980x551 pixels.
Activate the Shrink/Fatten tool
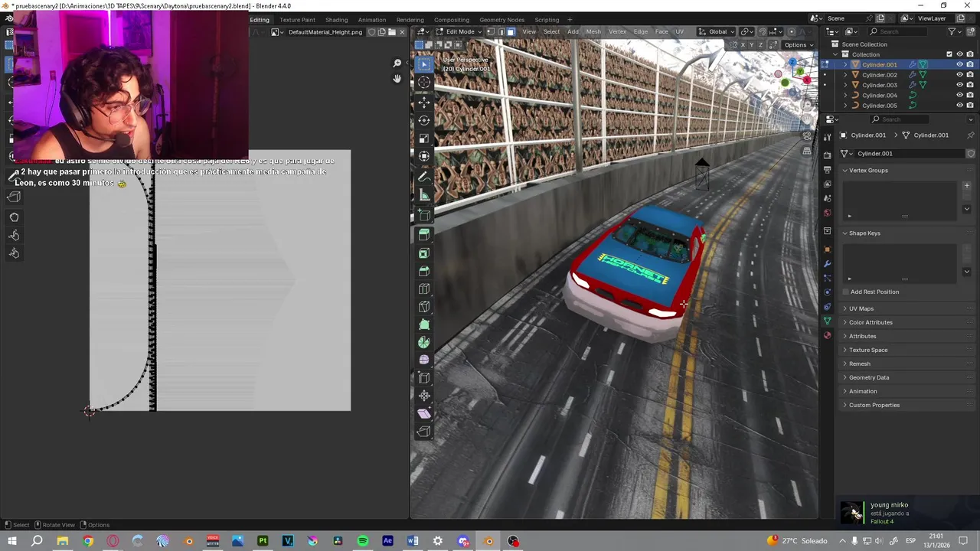tap(424, 396)
